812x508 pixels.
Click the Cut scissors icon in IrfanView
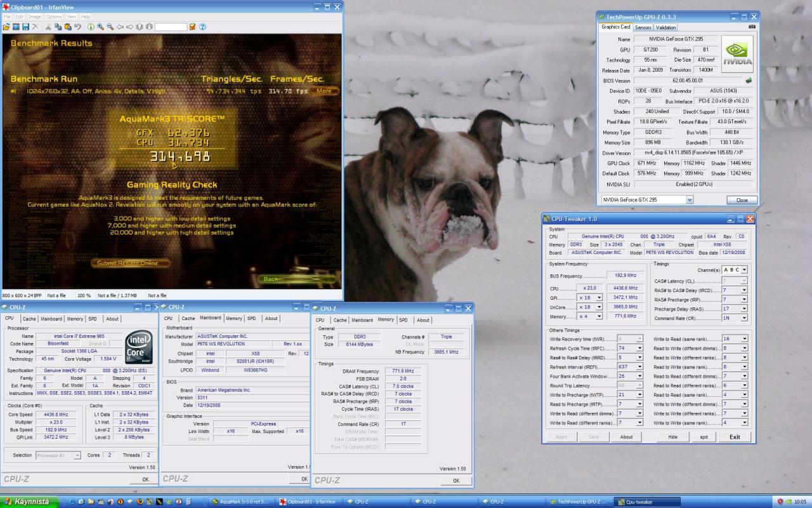[x=48, y=27]
